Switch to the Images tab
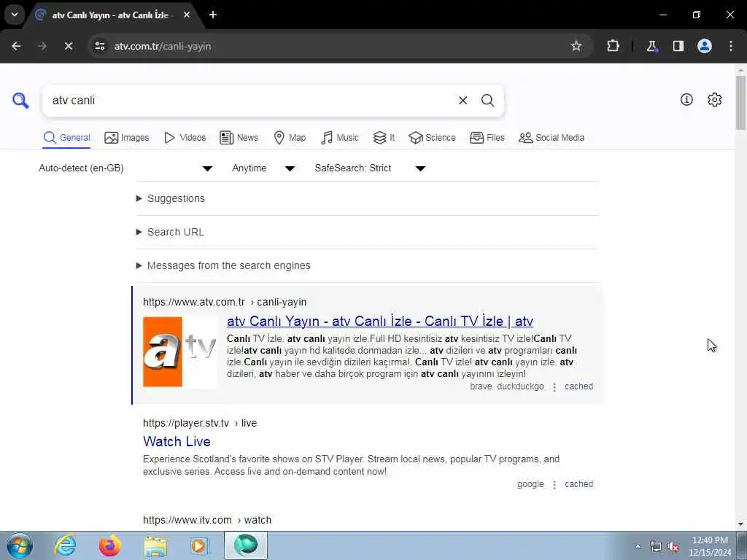The height and width of the screenshot is (560, 747). click(127, 138)
